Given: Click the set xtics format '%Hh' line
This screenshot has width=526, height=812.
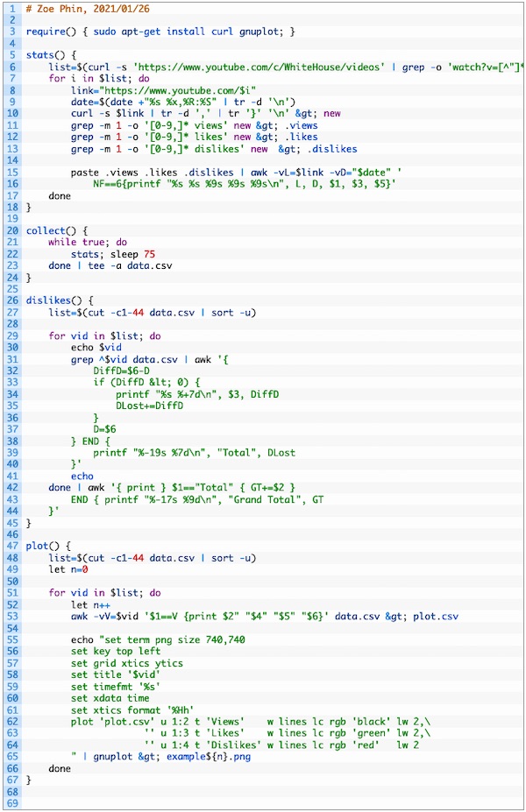Looking at the screenshot, I should click(132, 710).
